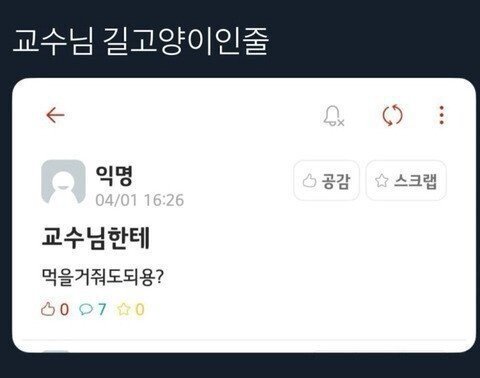The image size is (480, 378).
Task: Click the star icon inside 스크랩
Action: pyautogui.click(x=382, y=181)
